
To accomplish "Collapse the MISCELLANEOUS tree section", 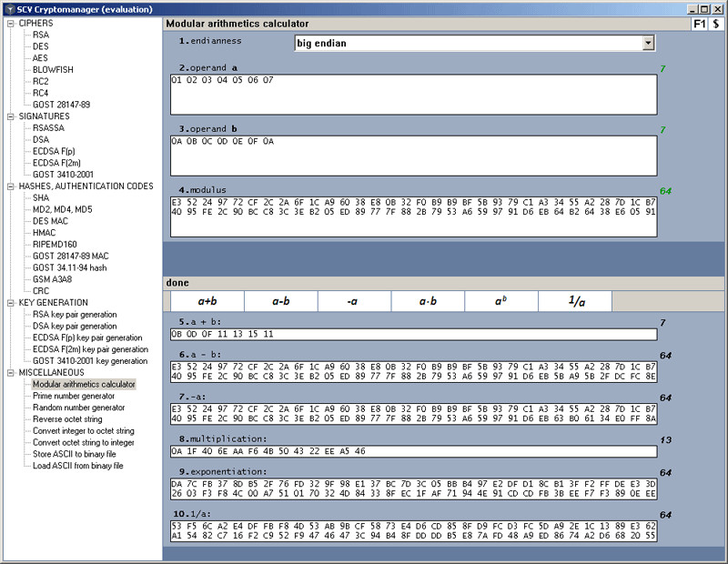I will pyautogui.click(x=10, y=373).
